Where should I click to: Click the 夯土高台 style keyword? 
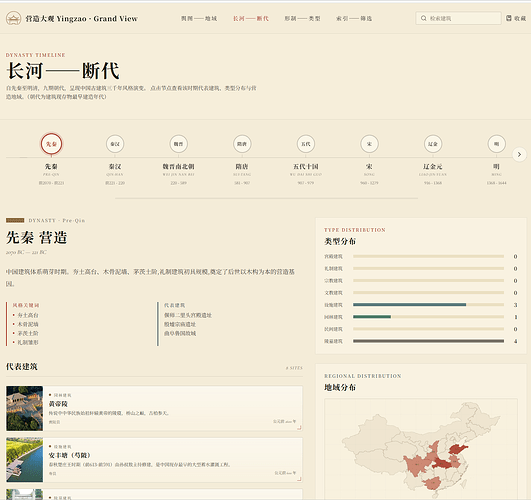(x=28, y=315)
